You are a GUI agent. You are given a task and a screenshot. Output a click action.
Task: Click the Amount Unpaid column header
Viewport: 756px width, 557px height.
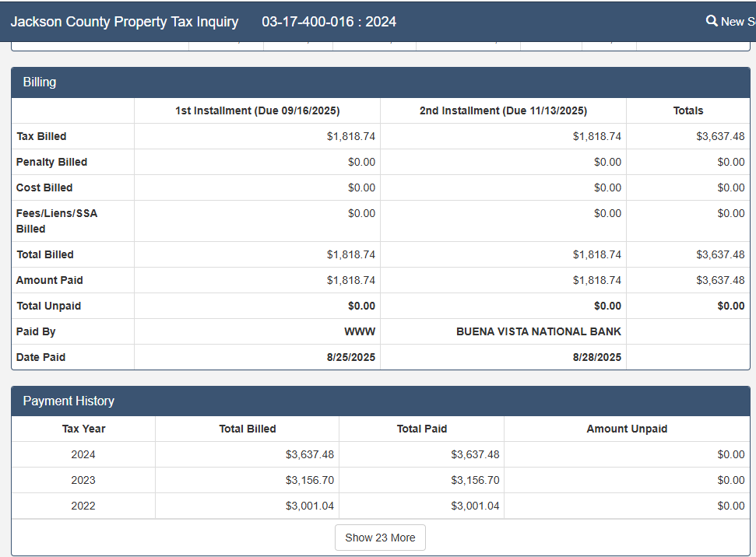(627, 429)
